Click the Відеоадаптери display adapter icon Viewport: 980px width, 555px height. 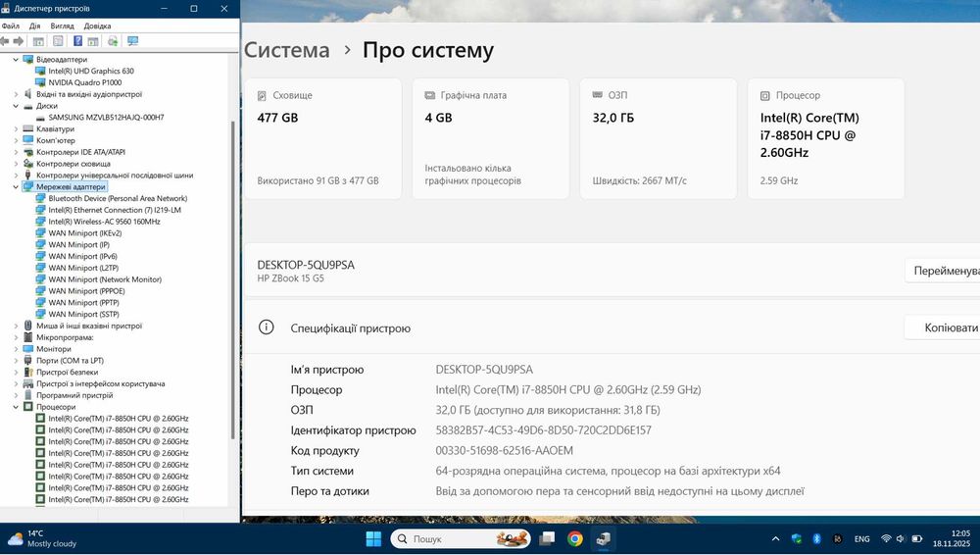click(x=27, y=60)
